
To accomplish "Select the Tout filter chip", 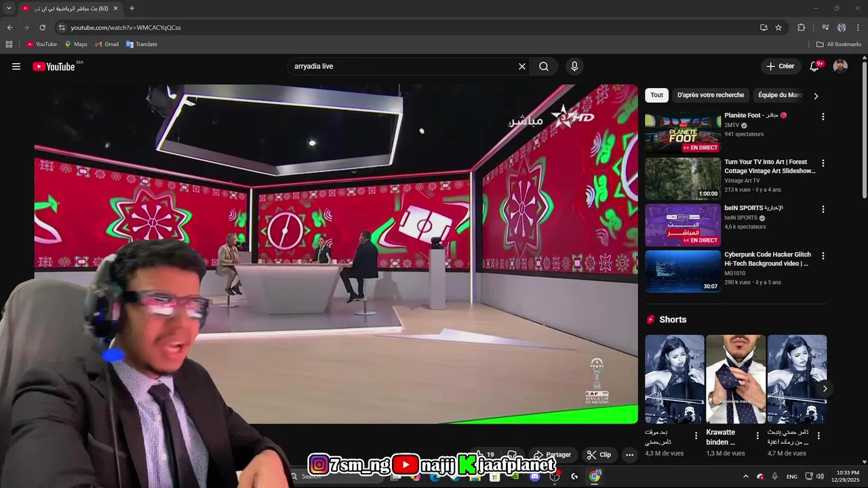I will click(657, 95).
